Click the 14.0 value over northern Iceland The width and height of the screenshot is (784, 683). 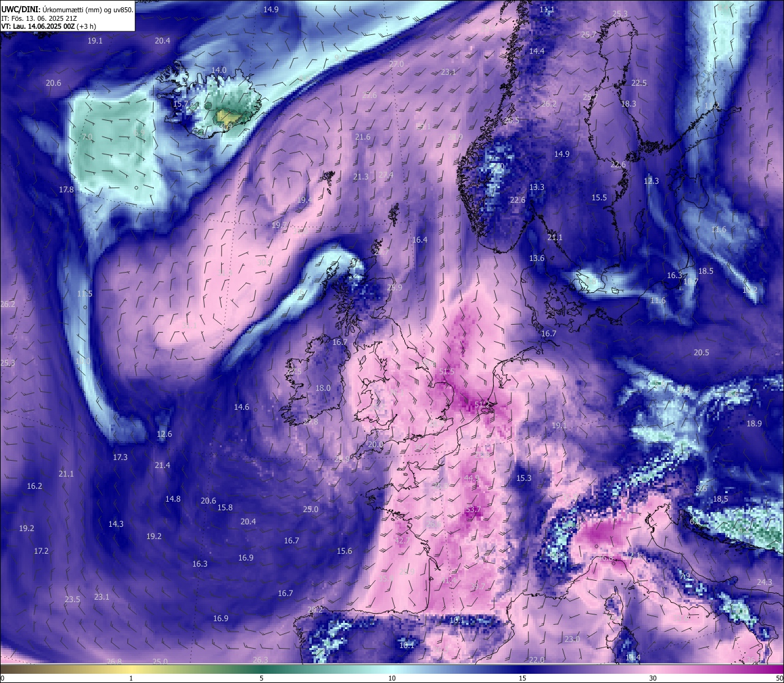[219, 70]
